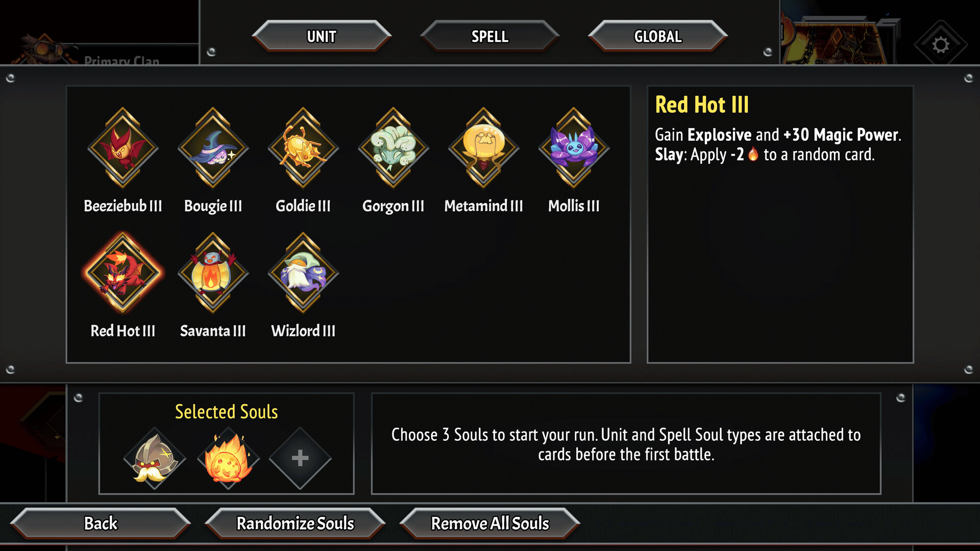Select the Red Hot III soul

tap(123, 273)
